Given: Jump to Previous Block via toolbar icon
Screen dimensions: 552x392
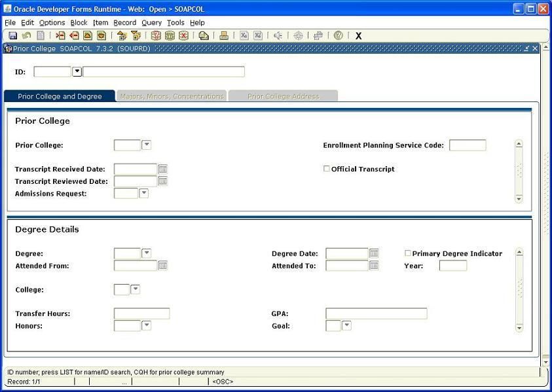Looking at the screenshot, I should tap(122, 35).
